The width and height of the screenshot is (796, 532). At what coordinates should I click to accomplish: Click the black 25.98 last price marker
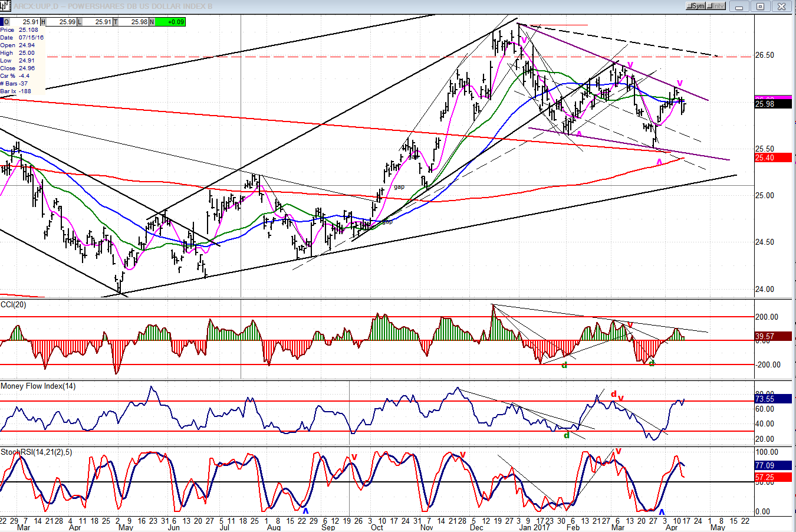point(773,104)
